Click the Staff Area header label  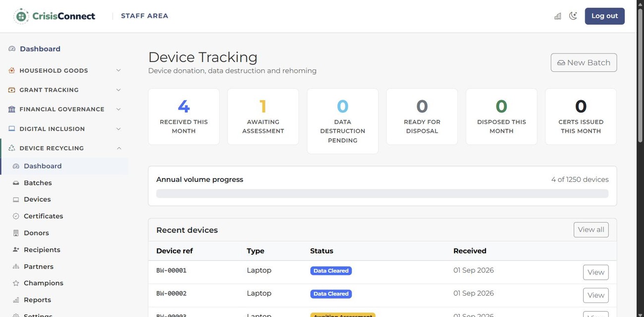(145, 16)
